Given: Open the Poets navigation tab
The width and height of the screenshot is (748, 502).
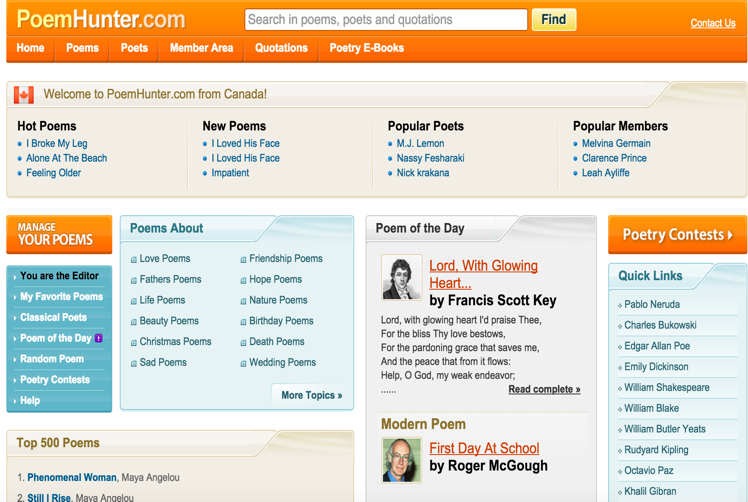Looking at the screenshot, I should [x=134, y=48].
